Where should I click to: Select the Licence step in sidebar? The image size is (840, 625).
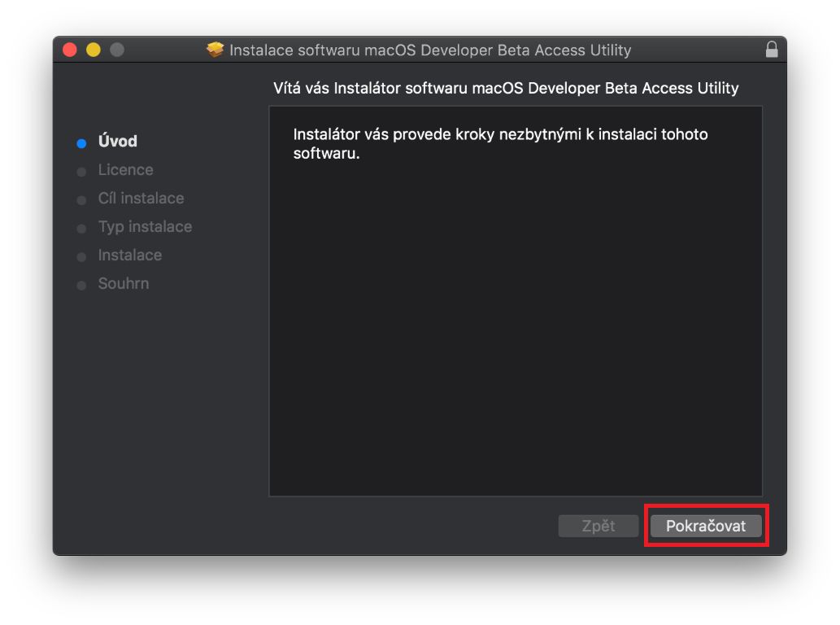tap(125, 170)
